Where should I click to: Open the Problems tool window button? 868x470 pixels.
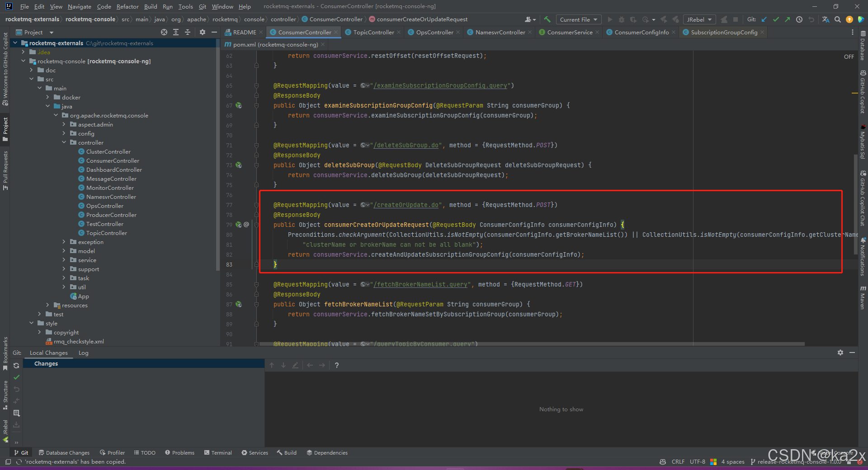[179, 452]
